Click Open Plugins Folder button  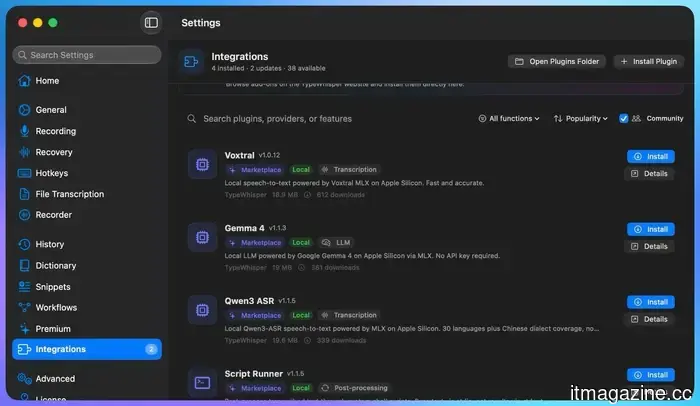click(557, 62)
